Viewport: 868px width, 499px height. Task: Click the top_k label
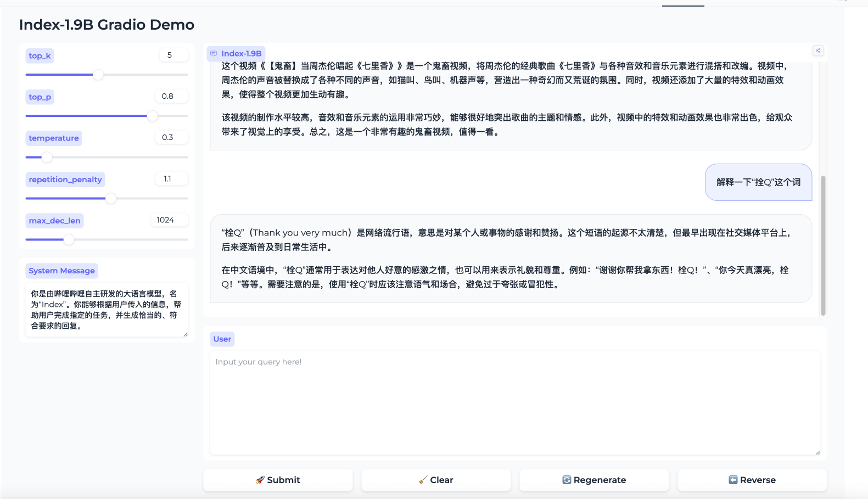40,55
